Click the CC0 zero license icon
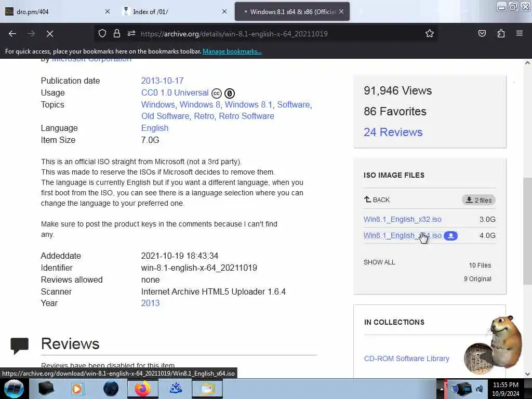532x399 pixels. click(230, 94)
